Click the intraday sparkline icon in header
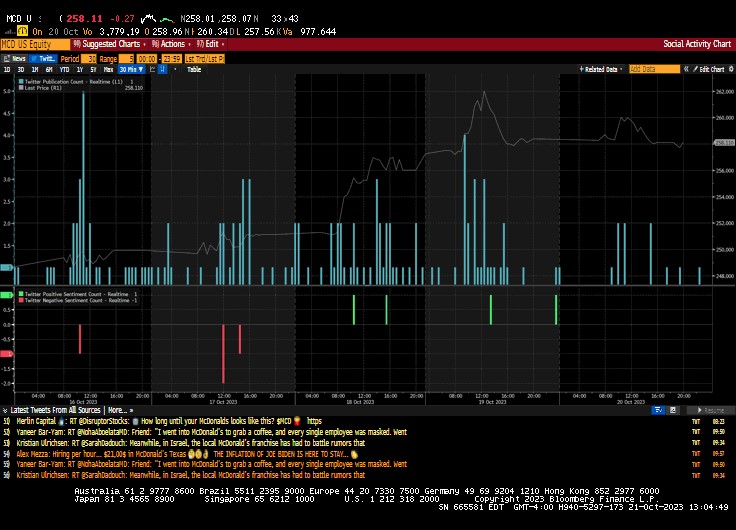Image resolution: width=736 pixels, height=530 pixels. [x=149, y=19]
